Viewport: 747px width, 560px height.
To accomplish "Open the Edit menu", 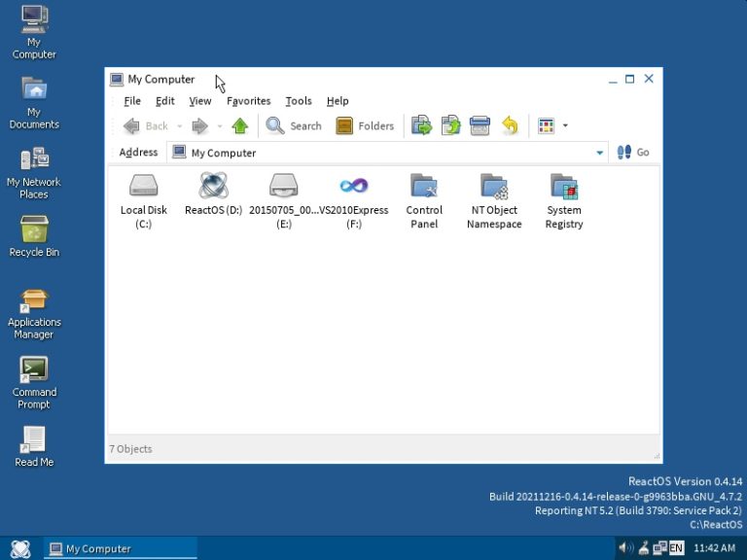I will point(164,101).
